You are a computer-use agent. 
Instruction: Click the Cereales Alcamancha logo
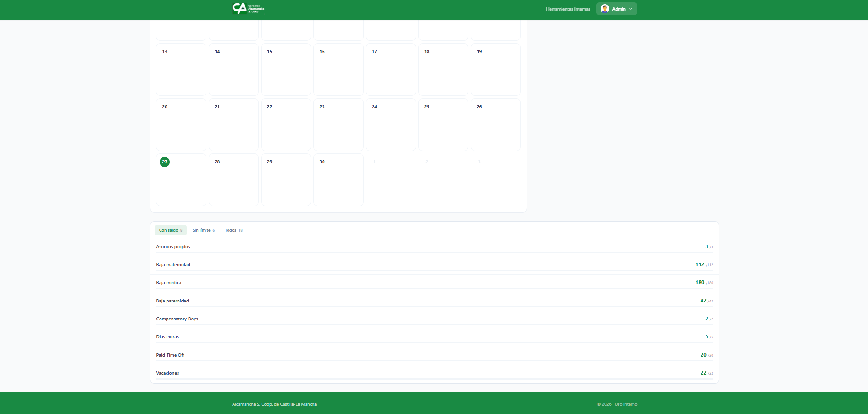pos(248,8)
